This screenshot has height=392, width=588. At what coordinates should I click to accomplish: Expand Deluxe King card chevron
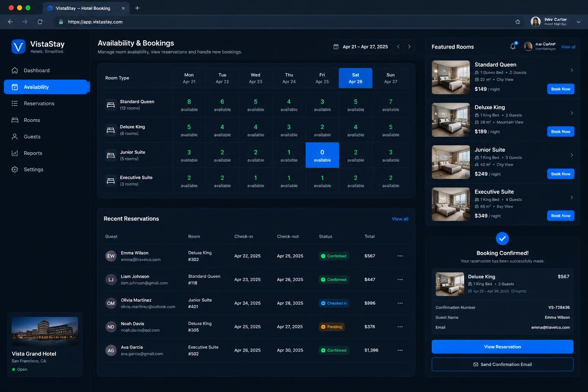(572, 113)
